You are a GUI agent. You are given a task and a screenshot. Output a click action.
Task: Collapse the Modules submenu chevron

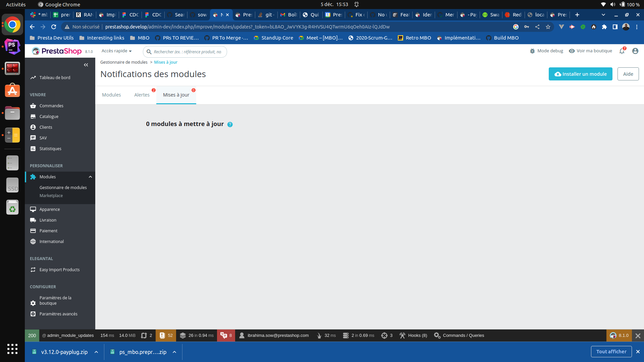(90, 177)
